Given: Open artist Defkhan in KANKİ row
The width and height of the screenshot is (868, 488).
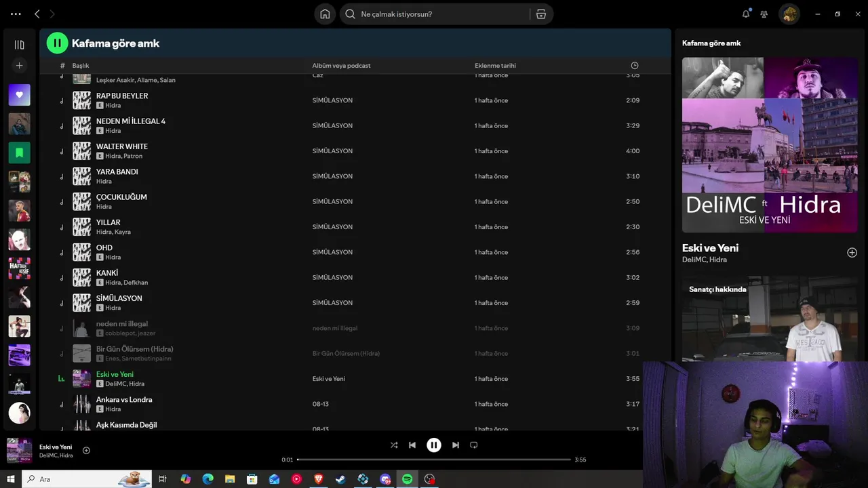Looking at the screenshot, I should point(136,283).
